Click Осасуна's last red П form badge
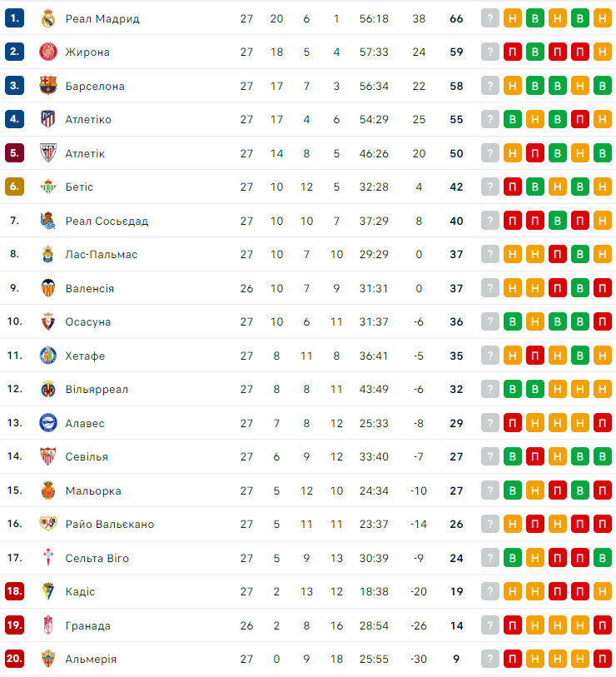The width and height of the screenshot is (616, 677). pos(603,321)
